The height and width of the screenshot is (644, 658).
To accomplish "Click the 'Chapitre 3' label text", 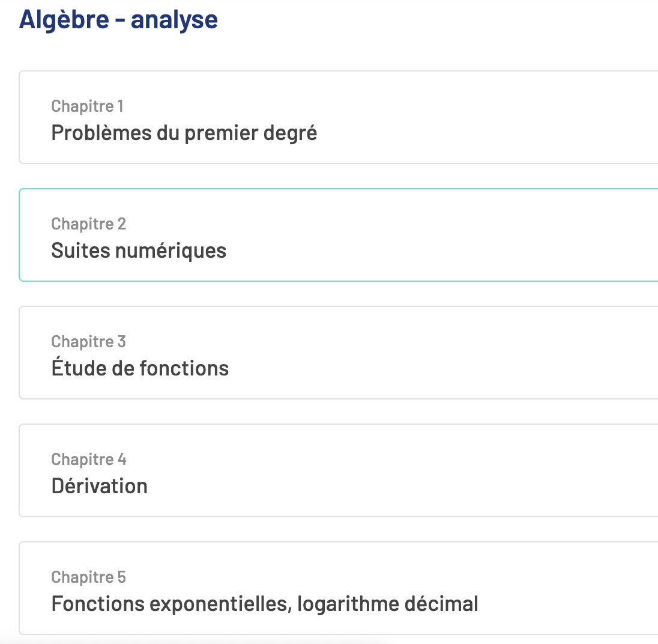I will tap(88, 342).
